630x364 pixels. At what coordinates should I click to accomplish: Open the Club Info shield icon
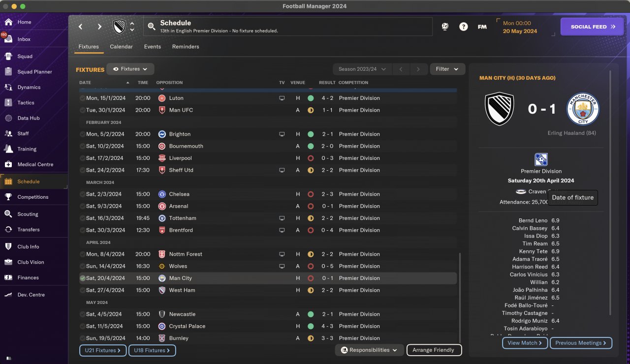8,246
